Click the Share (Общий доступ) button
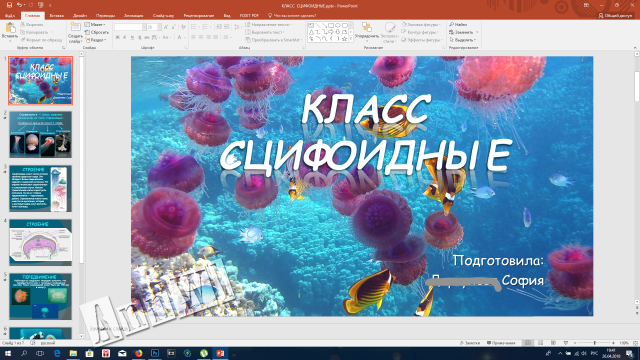The width and height of the screenshot is (640, 360). 615,16
